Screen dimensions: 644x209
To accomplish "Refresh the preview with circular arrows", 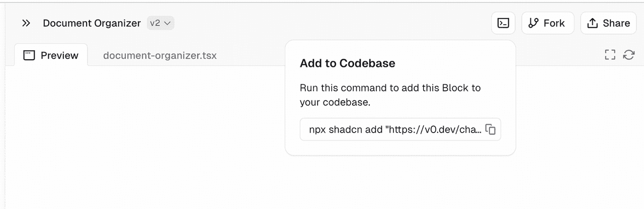I will pos(629,55).
